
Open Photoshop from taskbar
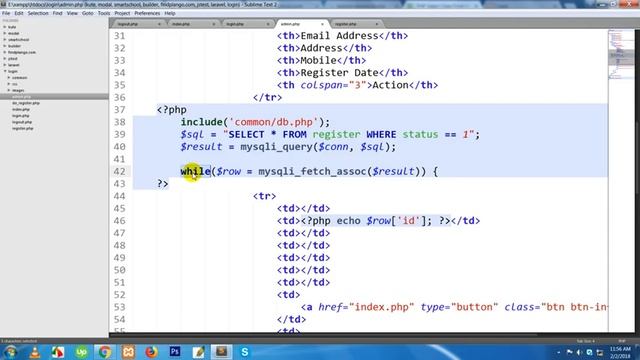pyautogui.click(x=175, y=352)
